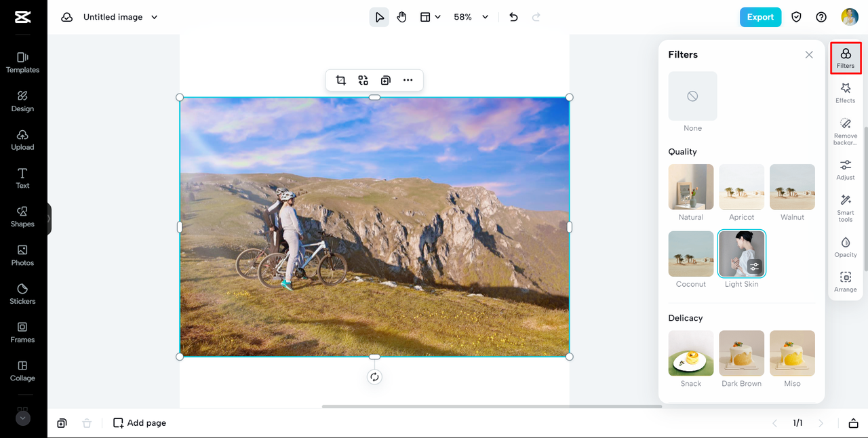Collapse the left sidebar panel handle
Screen dimensions: 868x438
click(50, 219)
